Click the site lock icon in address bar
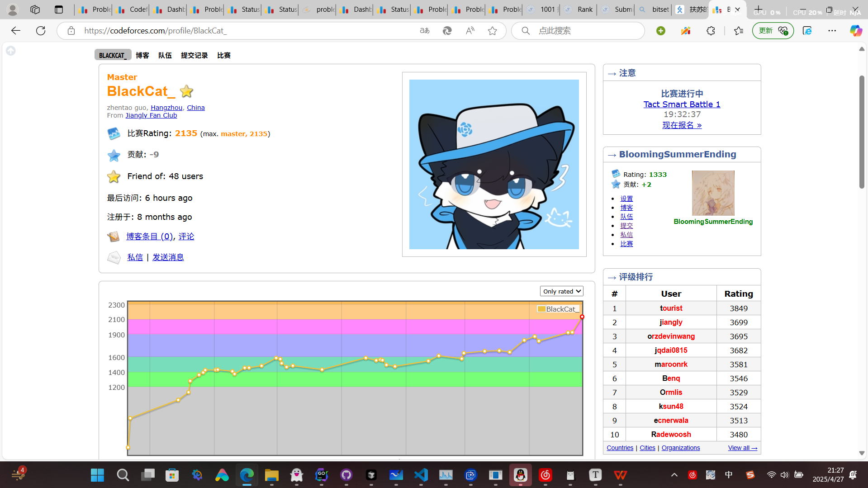868x488 pixels. (71, 31)
